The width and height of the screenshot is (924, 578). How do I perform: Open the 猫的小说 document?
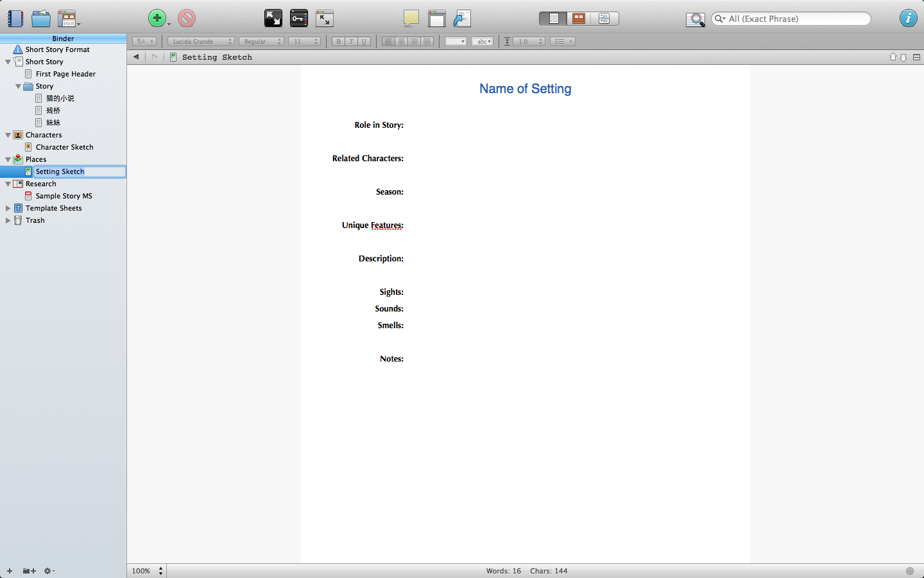point(60,98)
